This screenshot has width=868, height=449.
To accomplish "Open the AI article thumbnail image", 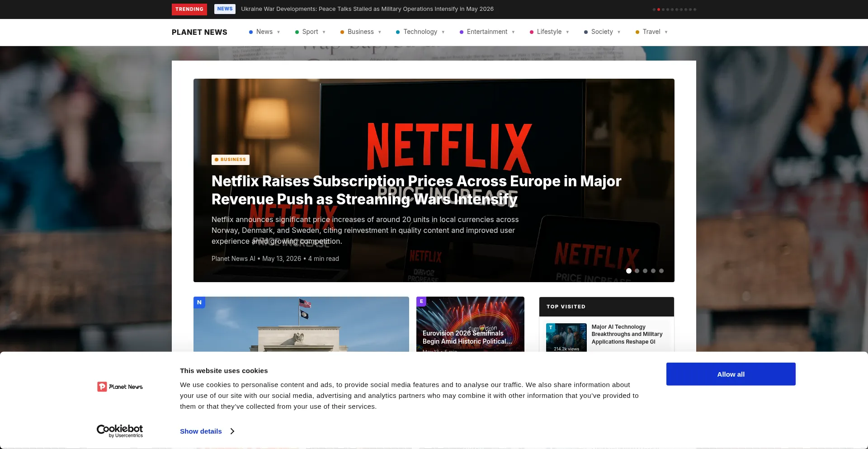I will tap(566, 338).
